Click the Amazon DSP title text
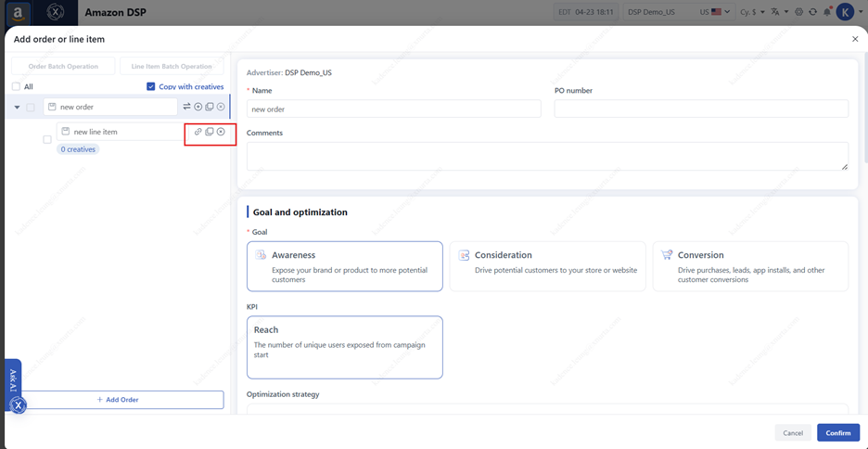This screenshot has height=449, width=868. (116, 12)
